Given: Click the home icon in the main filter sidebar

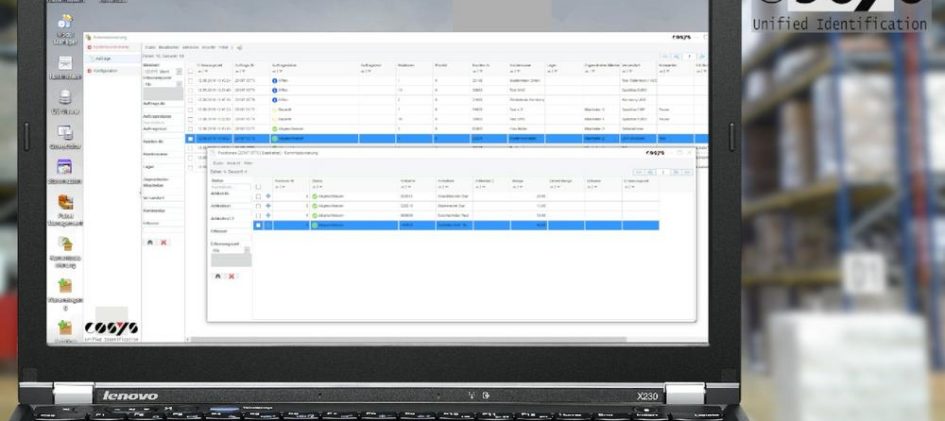Looking at the screenshot, I should [150, 242].
